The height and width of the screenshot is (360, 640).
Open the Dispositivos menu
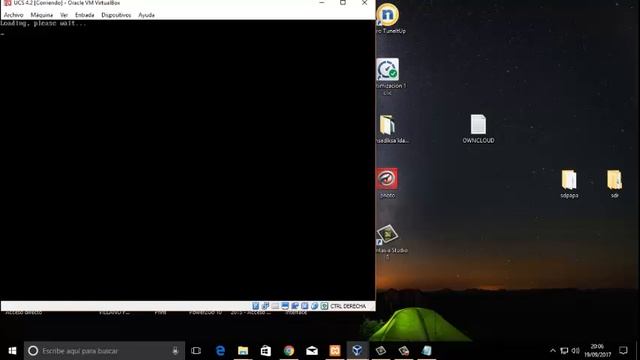116,15
